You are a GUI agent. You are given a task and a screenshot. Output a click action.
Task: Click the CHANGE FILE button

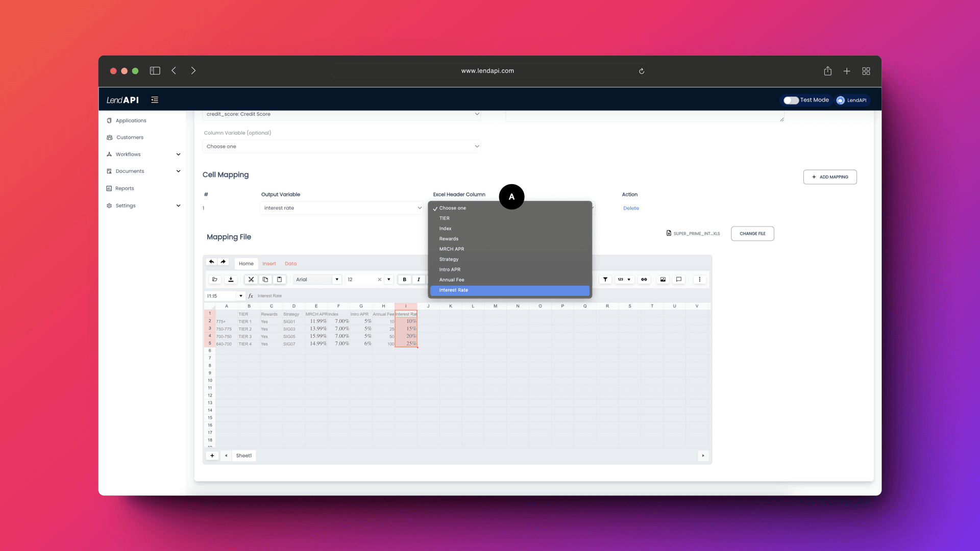pos(752,234)
